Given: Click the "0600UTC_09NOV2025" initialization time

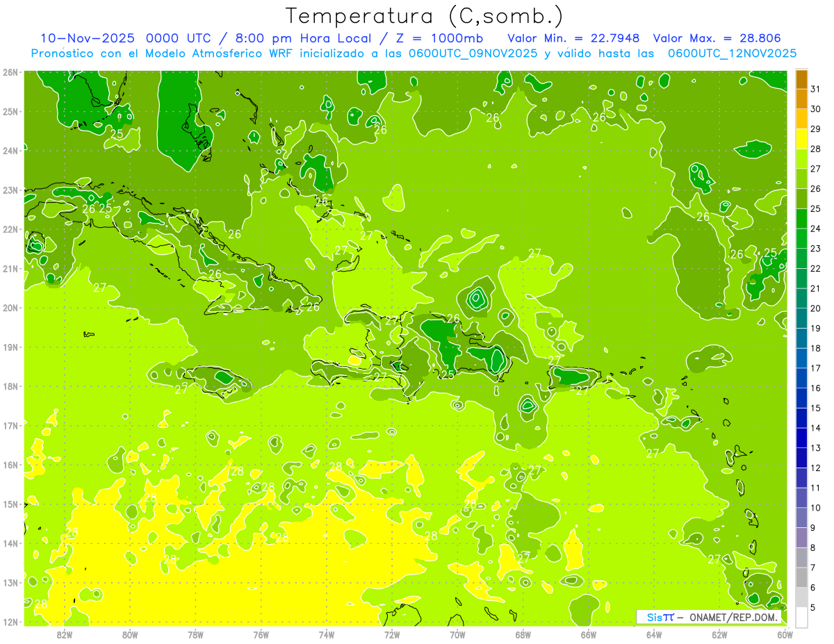Looking at the screenshot, I should tap(473, 53).
